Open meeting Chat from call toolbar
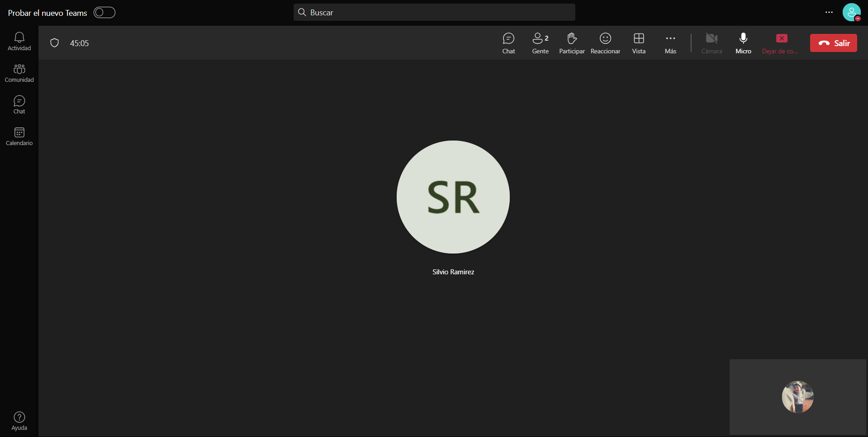This screenshot has width=868, height=437. tap(508, 43)
